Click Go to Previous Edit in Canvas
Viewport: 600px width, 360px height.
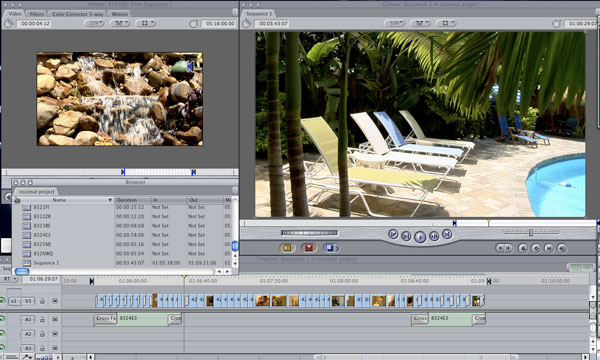393,234
